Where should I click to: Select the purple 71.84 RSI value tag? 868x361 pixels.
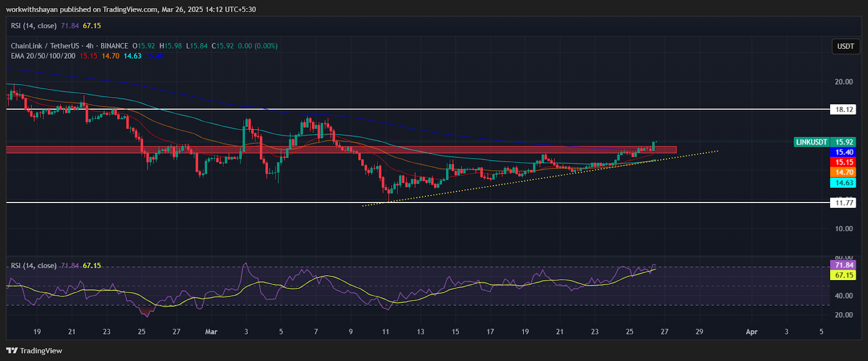click(x=844, y=265)
